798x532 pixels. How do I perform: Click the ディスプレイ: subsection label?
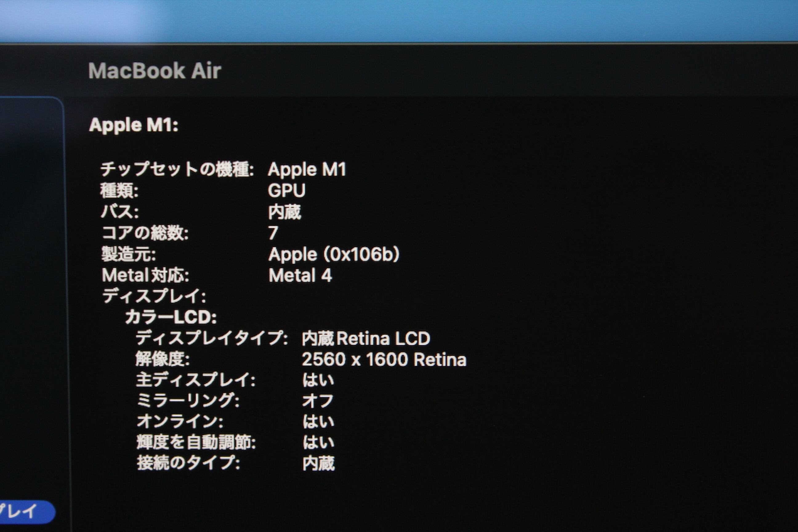[154, 296]
